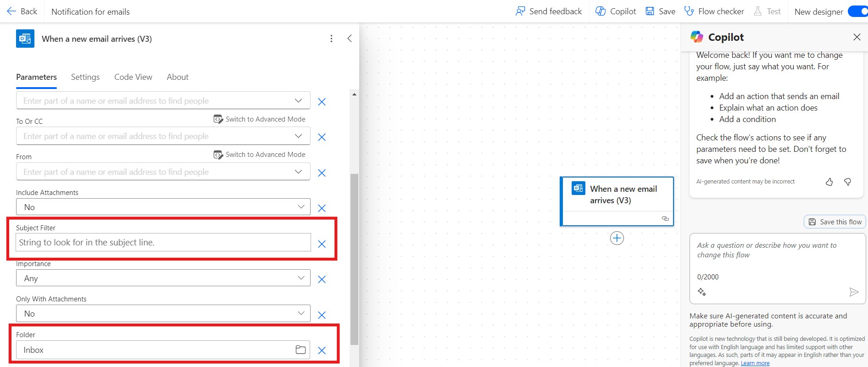The height and width of the screenshot is (367, 868).
Task: Switch to the Parameters tab
Action: pos(36,77)
